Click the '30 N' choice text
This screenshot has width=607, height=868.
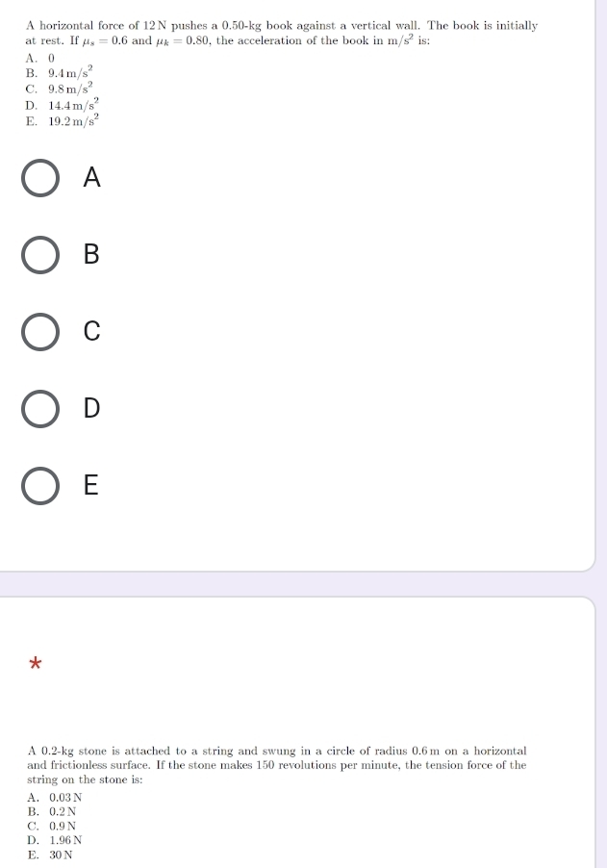pos(61,855)
